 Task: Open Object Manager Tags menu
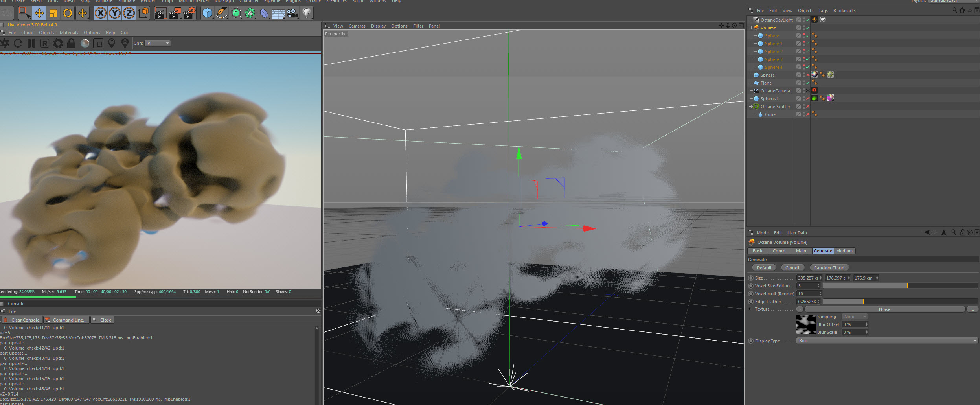coord(823,11)
